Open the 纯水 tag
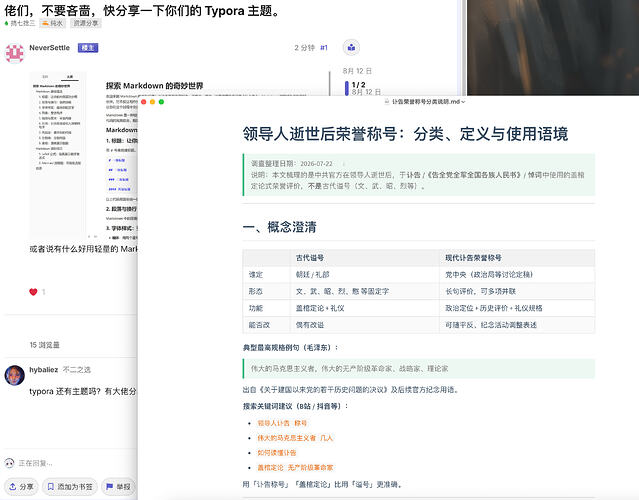The width and height of the screenshot is (639, 500). pos(53,23)
